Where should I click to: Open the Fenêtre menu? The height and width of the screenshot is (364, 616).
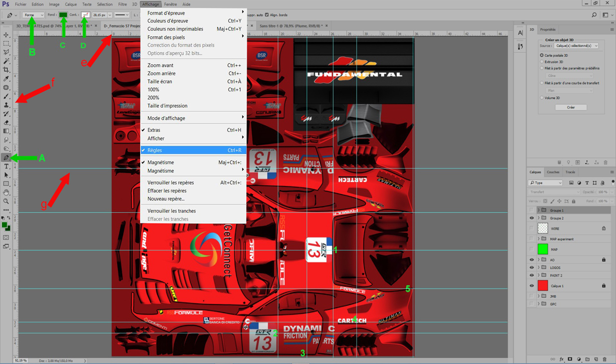pyautogui.click(x=170, y=4)
